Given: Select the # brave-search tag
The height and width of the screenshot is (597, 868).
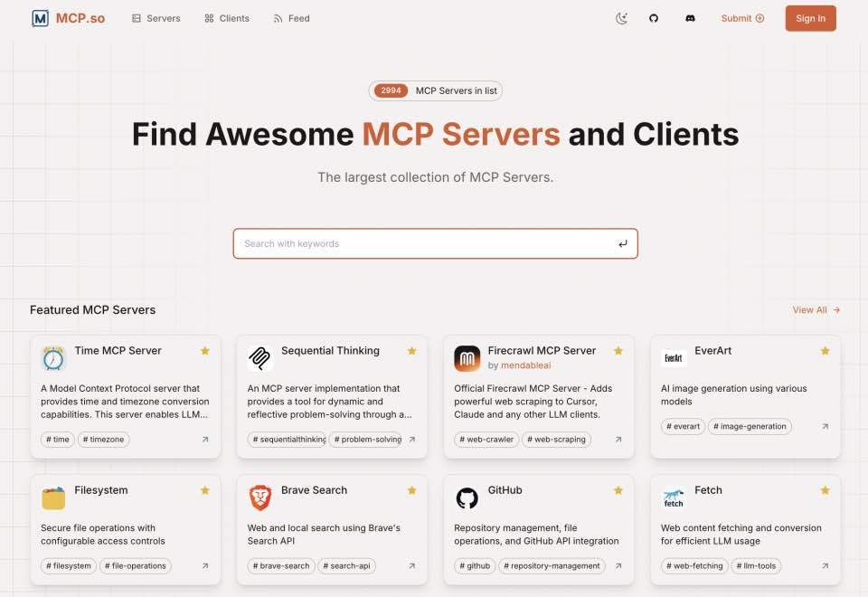Looking at the screenshot, I should pyautogui.click(x=281, y=566).
